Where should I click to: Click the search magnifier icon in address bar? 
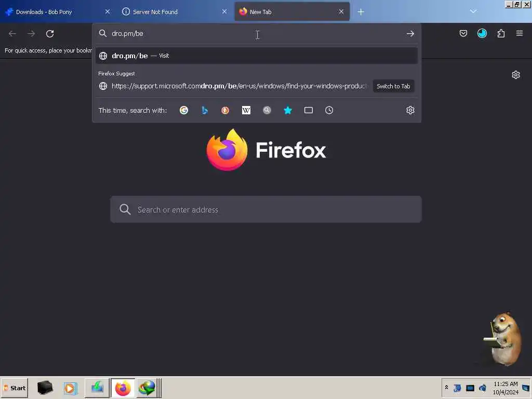(103, 33)
